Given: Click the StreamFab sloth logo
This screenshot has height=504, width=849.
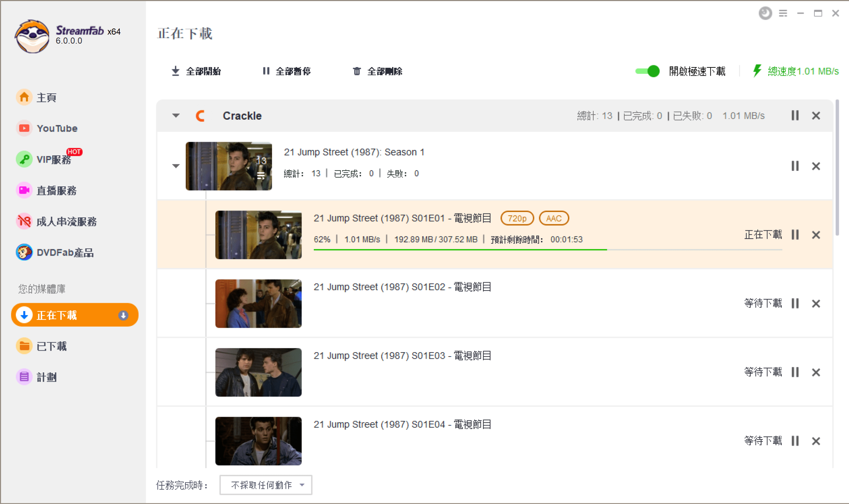Looking at the screenshot, I should pyautogui.click(x=32, y=36).
